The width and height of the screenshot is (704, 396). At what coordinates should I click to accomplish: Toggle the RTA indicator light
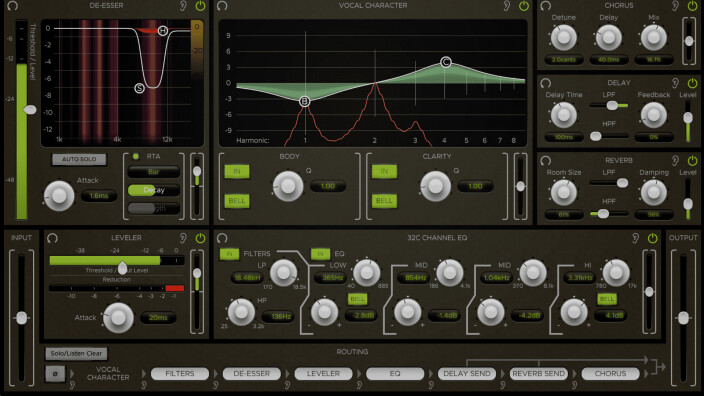(x=136, y=156)
